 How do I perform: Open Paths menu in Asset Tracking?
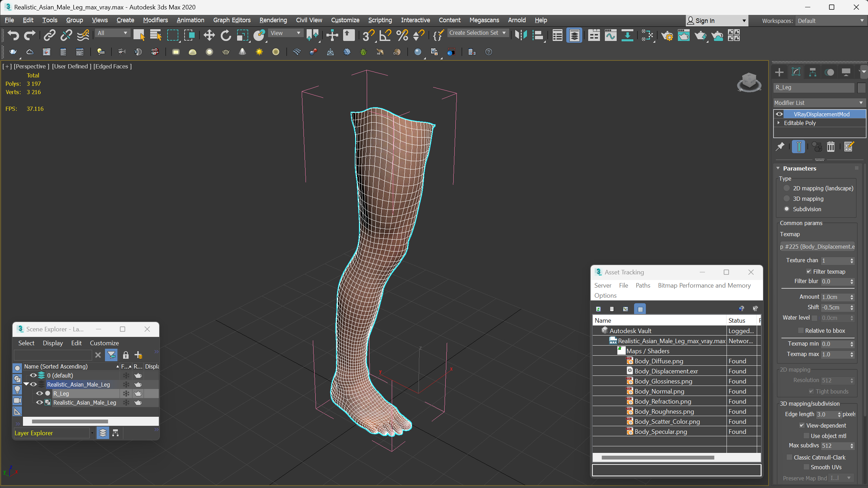click(x=643, y=286)
